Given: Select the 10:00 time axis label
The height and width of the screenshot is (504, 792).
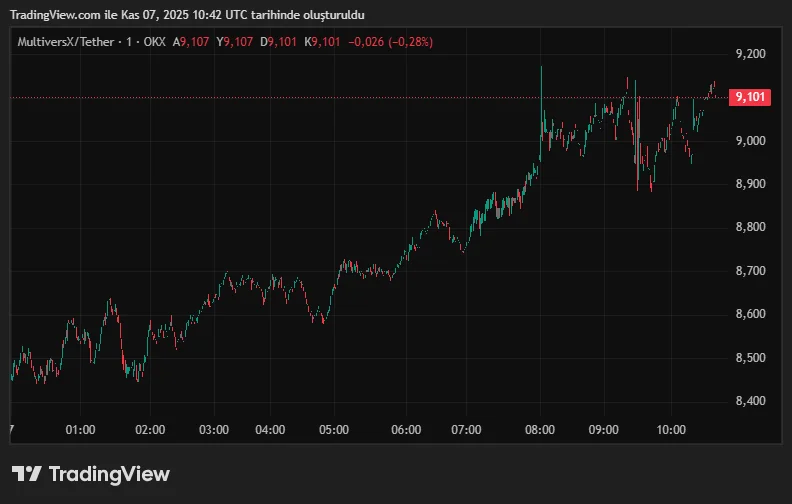Looking at the screenshot, I should (671, 430).
